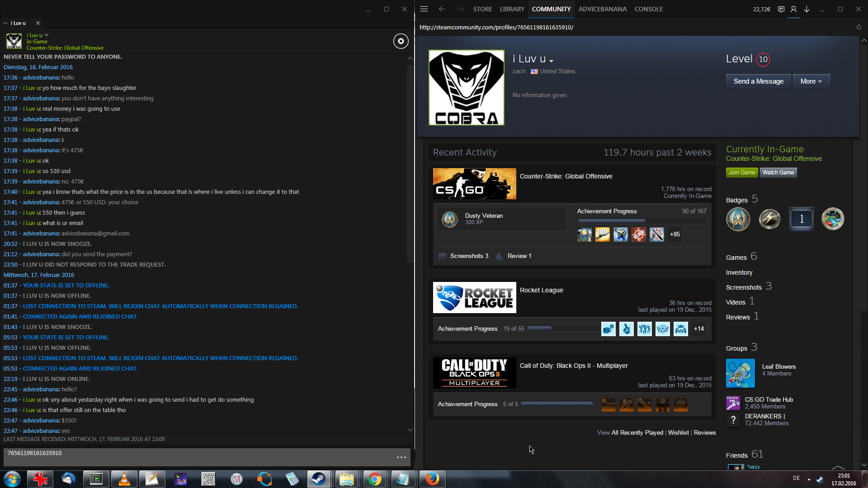Switch to the LIBRARY section
The width and height of the screenshot is (868, 488).
pos(512,9)
